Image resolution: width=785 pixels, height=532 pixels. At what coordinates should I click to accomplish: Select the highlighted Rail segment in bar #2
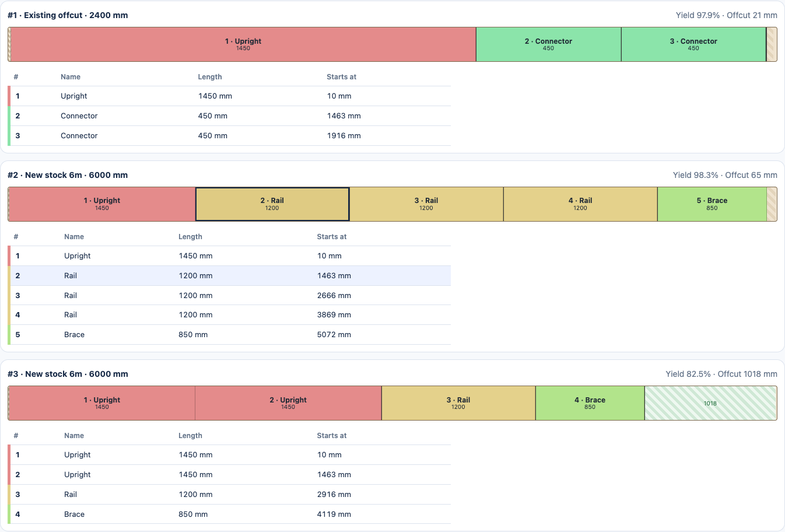point(272,204)
